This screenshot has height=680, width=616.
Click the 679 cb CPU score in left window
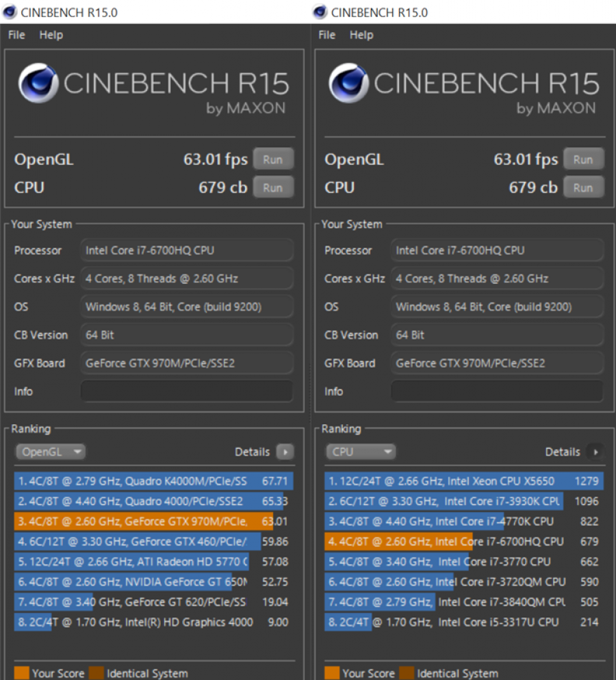223,187
